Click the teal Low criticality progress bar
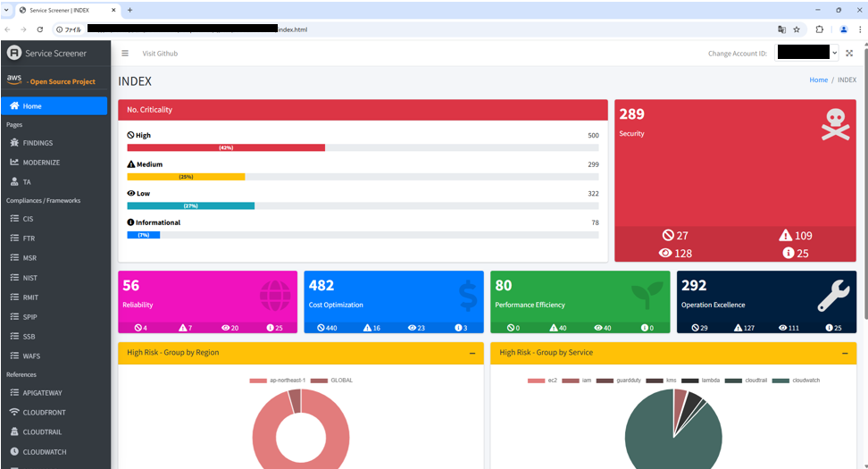Image resolution: width=868 pixels, height=469 pixels. tap(191, 205)
